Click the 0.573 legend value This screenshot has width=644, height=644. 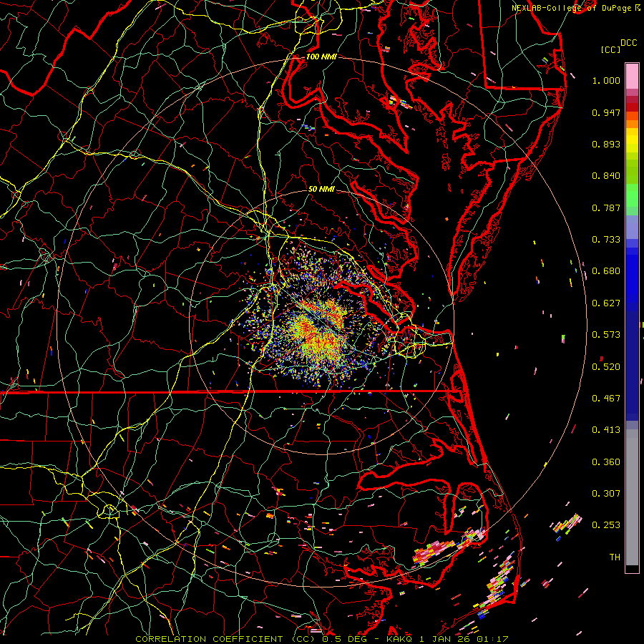point(606,335)
